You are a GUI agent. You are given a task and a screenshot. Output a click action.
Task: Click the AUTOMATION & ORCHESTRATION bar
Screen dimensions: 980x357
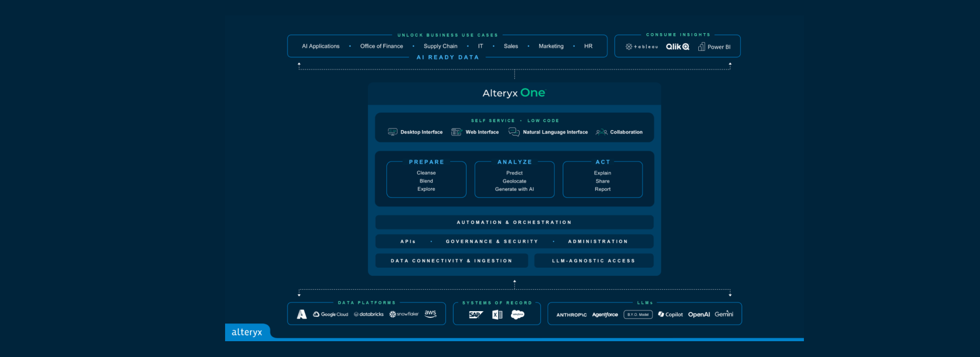514,222
